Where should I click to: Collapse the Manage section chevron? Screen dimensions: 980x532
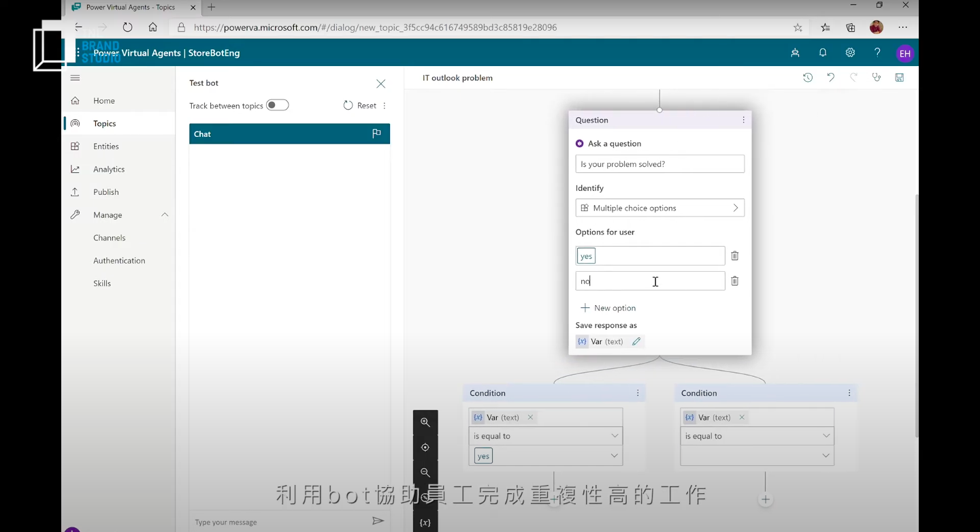[165, 215]
